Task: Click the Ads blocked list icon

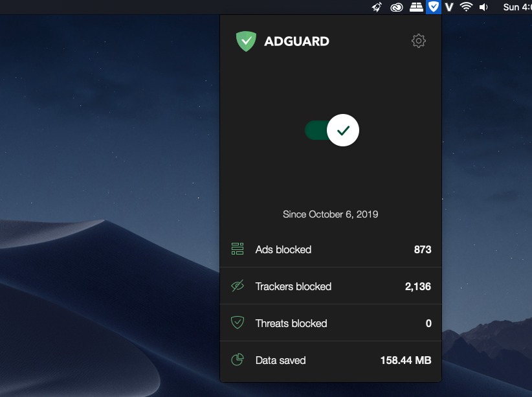Action: [237, 249]
